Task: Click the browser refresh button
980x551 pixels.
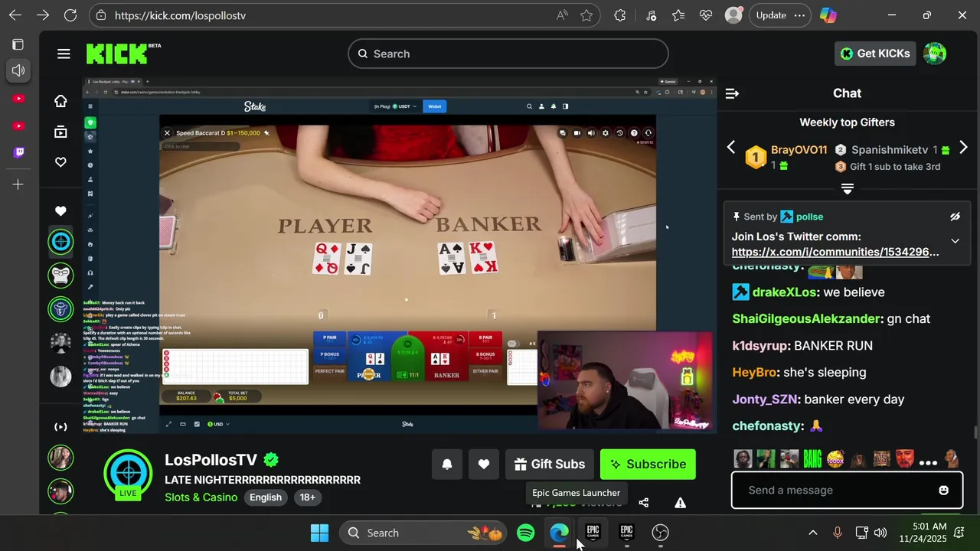Action: (x=70, y=15)
